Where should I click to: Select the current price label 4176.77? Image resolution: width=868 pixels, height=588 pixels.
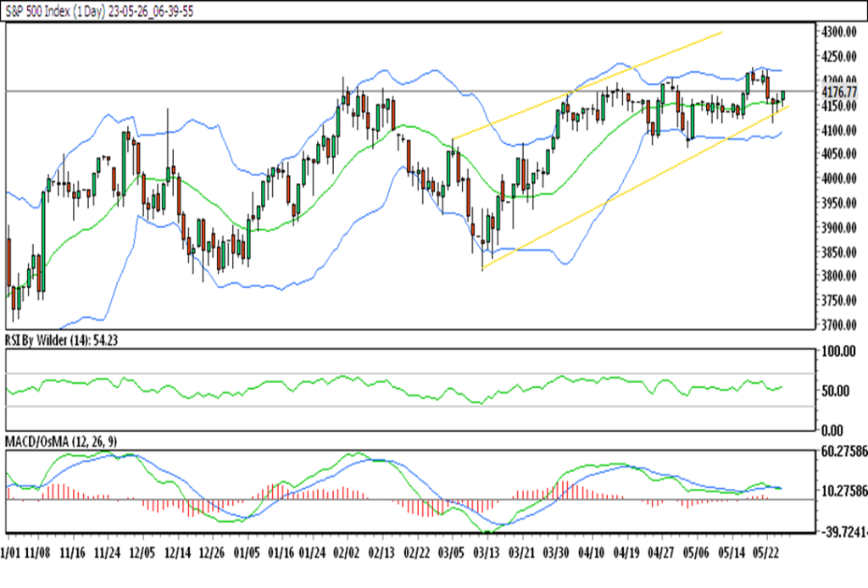point(839,92)
